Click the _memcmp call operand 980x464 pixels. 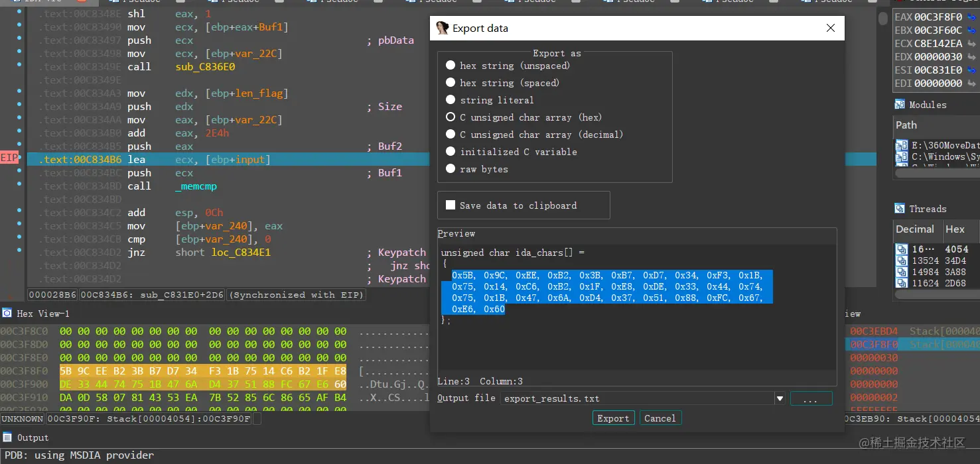pos(196,186)
